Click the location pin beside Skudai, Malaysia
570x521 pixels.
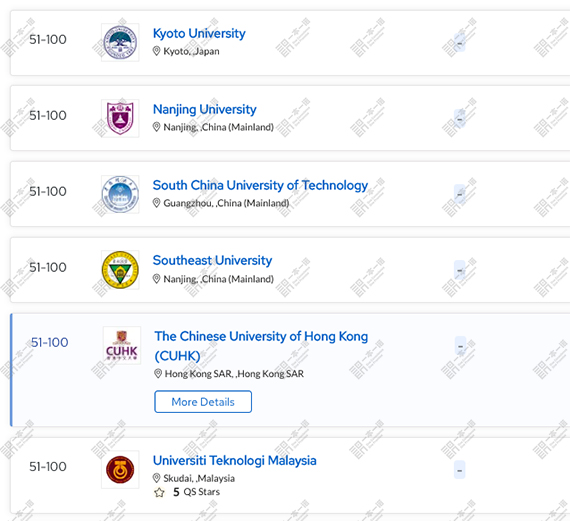pos(156,478)
